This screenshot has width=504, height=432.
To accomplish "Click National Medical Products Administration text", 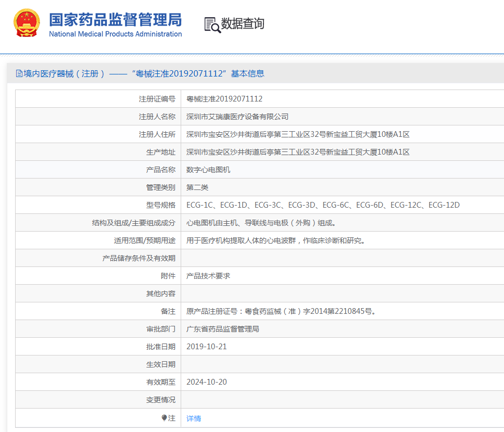I will [x=116, y=34].
